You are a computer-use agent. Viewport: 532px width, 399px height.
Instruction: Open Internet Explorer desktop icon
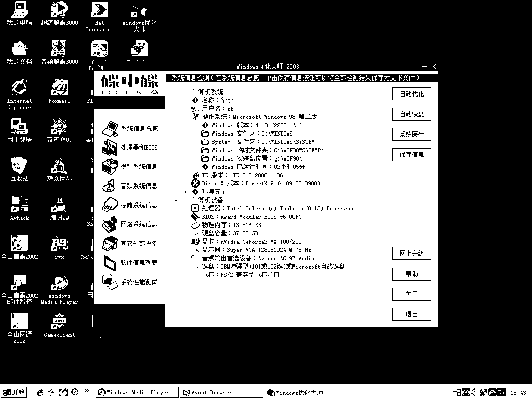click(x=19, y=95)
